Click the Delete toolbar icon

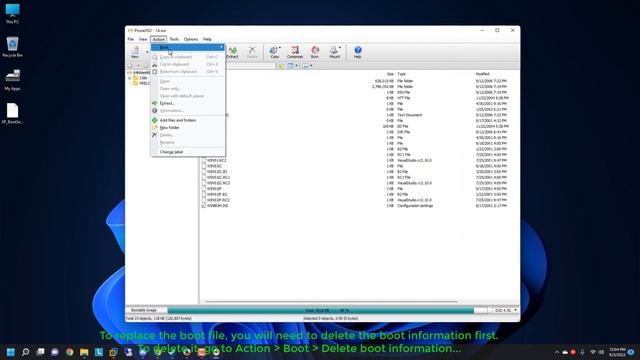click(252, 52)
